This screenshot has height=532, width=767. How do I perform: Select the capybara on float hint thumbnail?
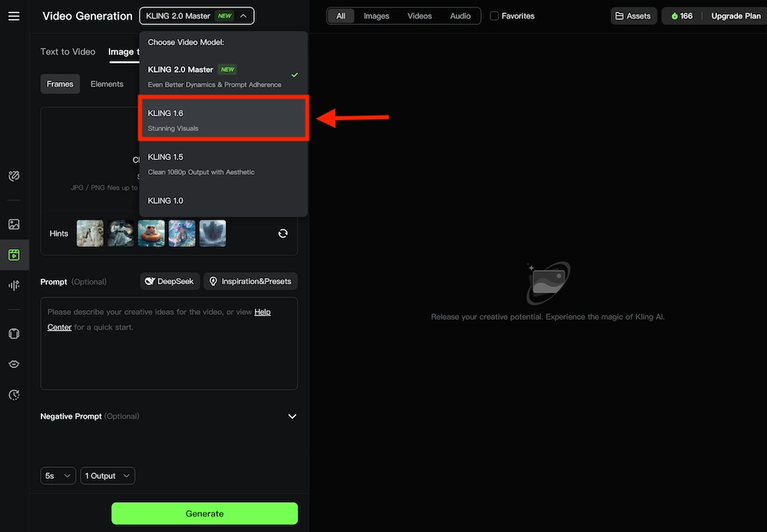151,234
